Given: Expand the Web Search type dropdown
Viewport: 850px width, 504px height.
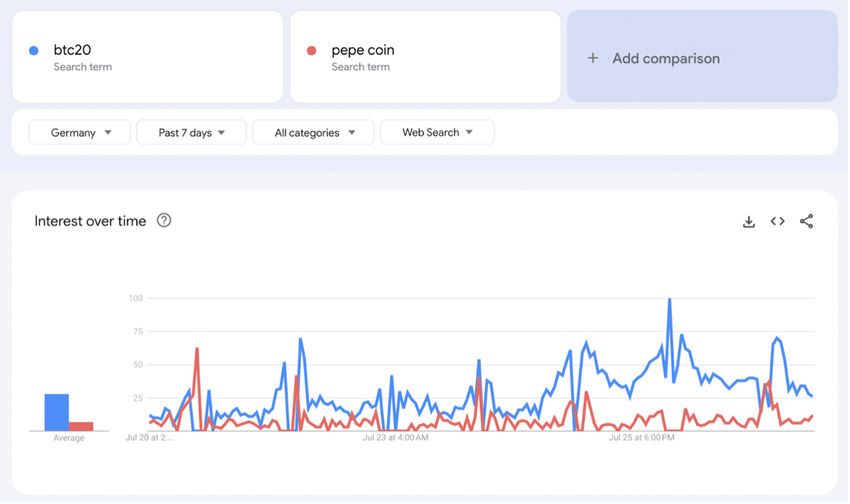Looking at the screenshot, I should (437, 132).
